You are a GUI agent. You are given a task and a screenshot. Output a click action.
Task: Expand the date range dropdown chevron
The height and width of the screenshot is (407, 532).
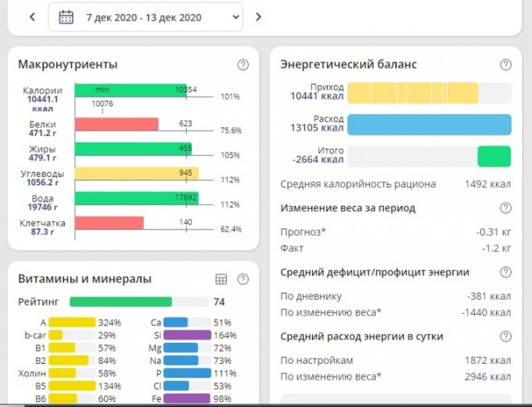pos(236,17)
